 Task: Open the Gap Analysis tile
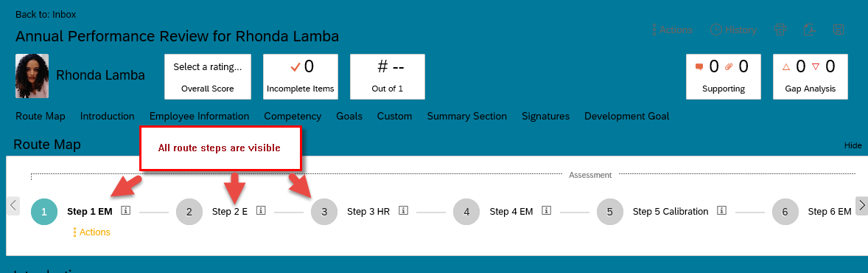coord(811,77)
